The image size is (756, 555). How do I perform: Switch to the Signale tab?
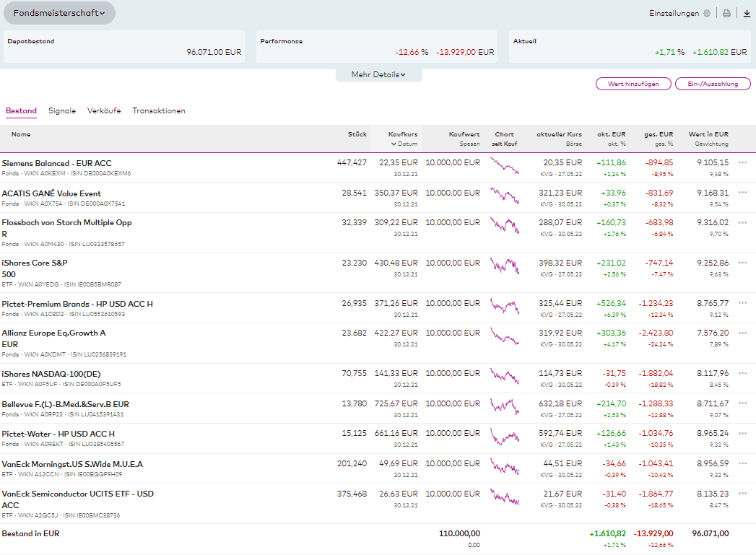62,111
